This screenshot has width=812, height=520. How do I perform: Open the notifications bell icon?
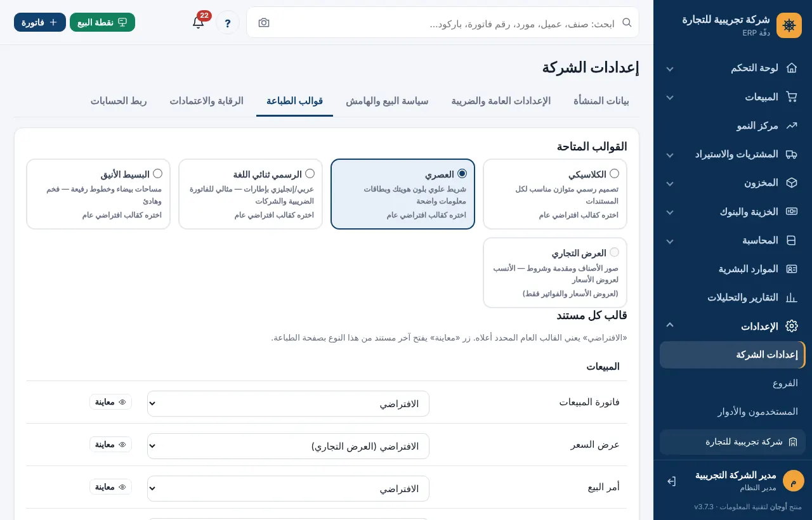pyautogui.click(x=199, y=22)
